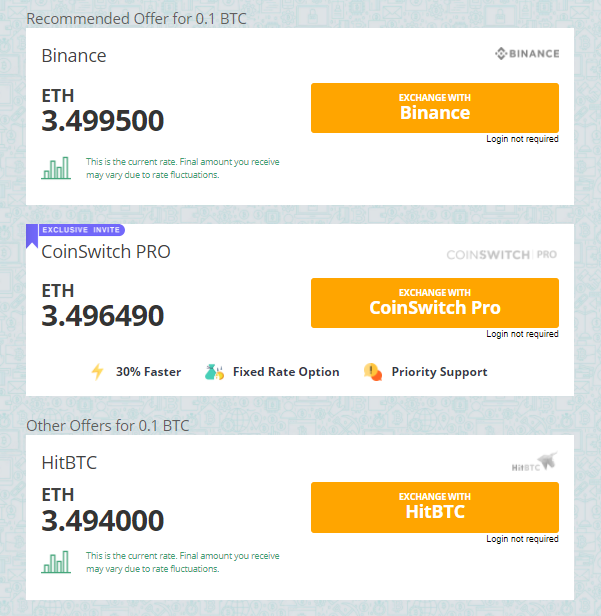Click the Priority Support icon

(373, 372)
